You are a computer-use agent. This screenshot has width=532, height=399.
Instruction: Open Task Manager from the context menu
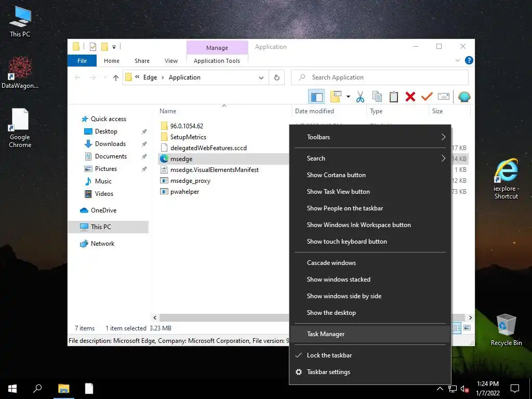pos(370,334)
